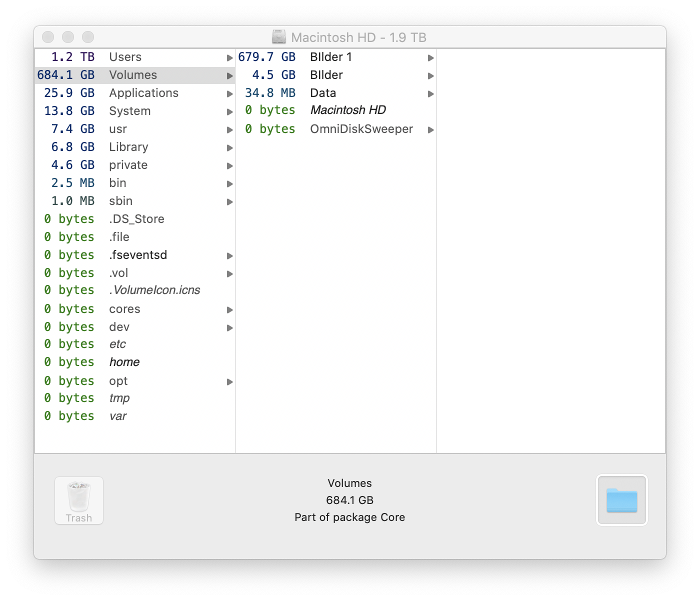Select the private row

coord(135,165)
